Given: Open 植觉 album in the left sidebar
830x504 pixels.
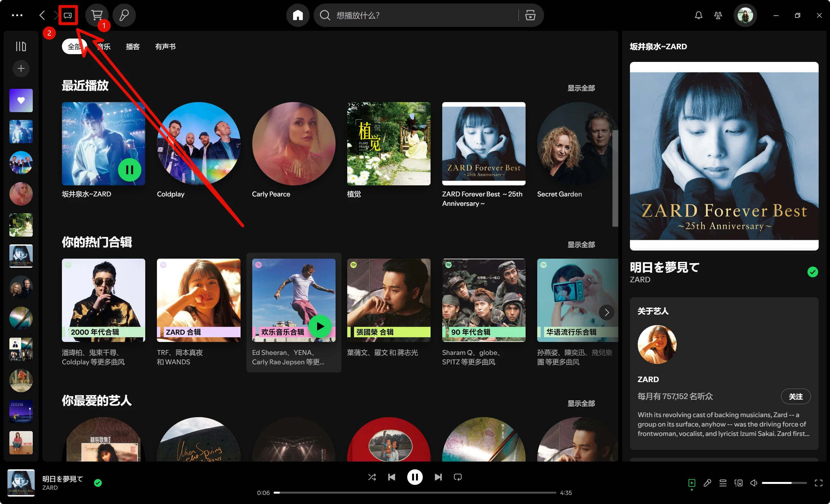Looking at the screenshot, I should point(21,225).
